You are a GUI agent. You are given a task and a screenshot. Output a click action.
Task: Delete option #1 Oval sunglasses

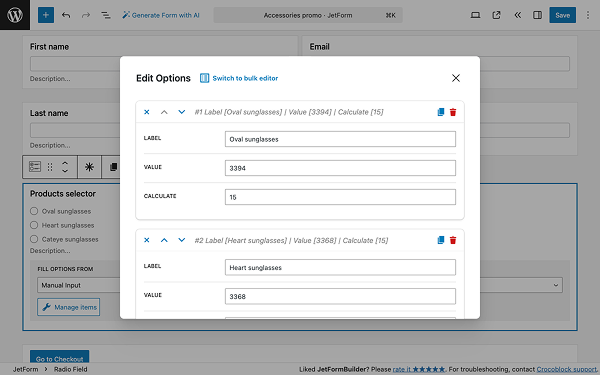(x=453, y=112)
